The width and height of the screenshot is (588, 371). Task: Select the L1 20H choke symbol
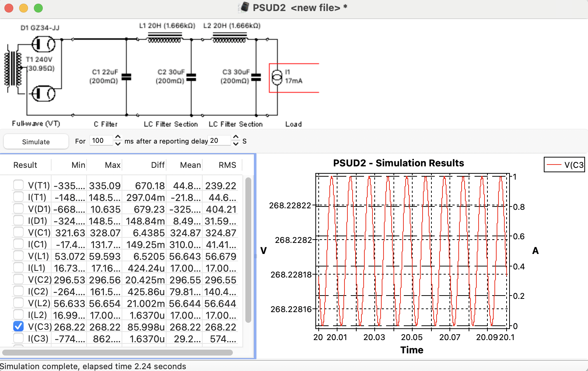point(164,38)
